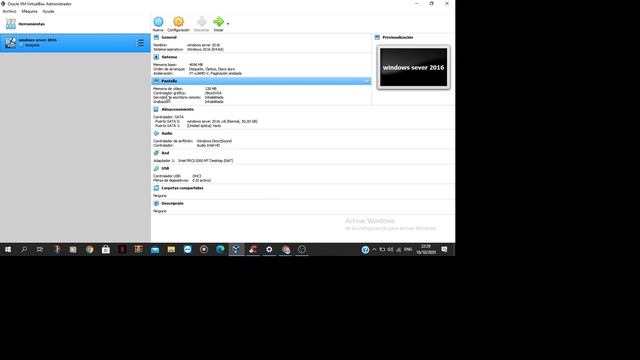Image resolution: width=640 pixels, height=360 pixels.
Task: Open Microsoft Edge from taskbar
Action: pyautogui.click(x=220, y=249)
